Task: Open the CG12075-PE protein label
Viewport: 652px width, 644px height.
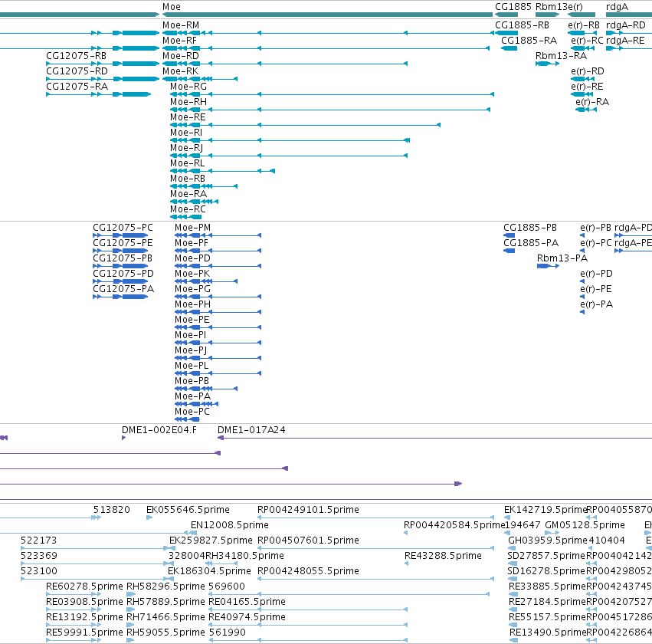Action: pos(123,243)
